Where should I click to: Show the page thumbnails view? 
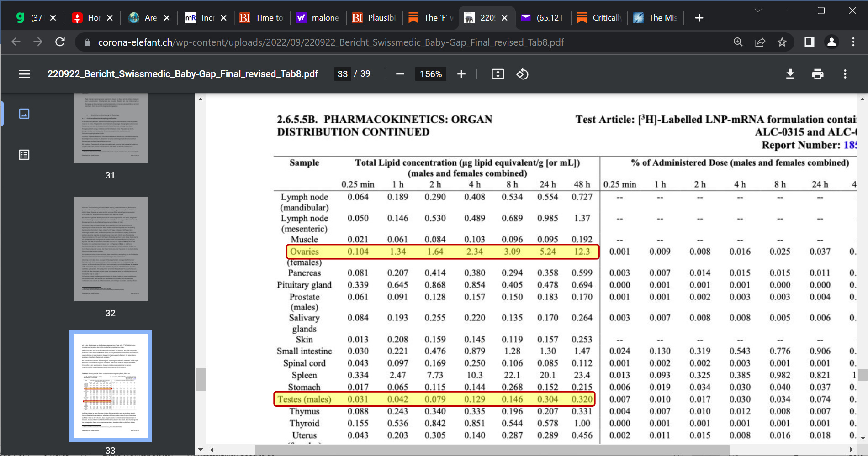coord(24,114)
